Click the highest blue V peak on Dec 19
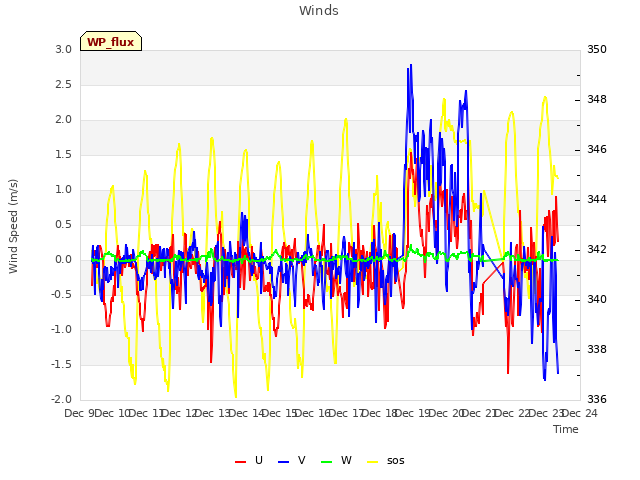 point(411,65)
